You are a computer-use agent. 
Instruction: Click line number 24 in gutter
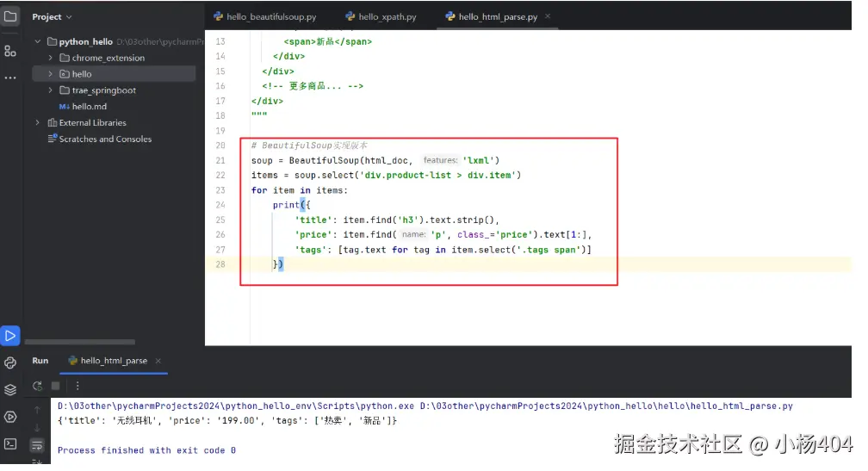(220, 205)
